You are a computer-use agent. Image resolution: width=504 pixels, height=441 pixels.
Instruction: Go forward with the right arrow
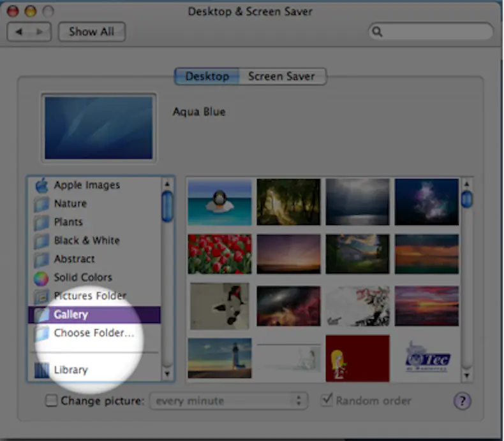[40, 32]
